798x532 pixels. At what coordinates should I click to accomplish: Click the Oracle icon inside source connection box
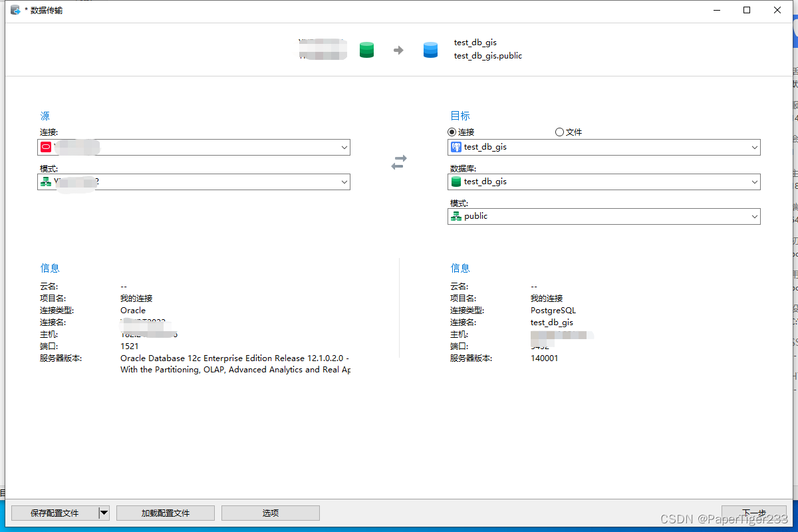point(45,147)
